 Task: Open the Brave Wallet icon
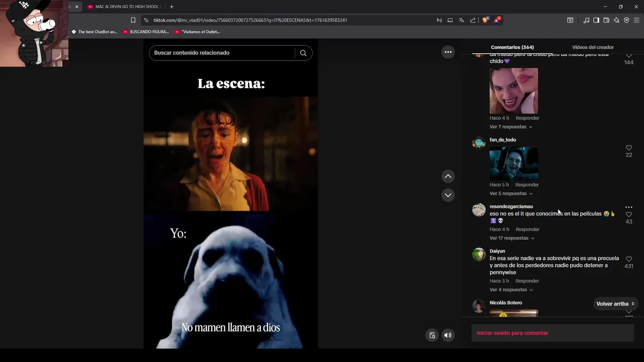(x=606, y=20)
